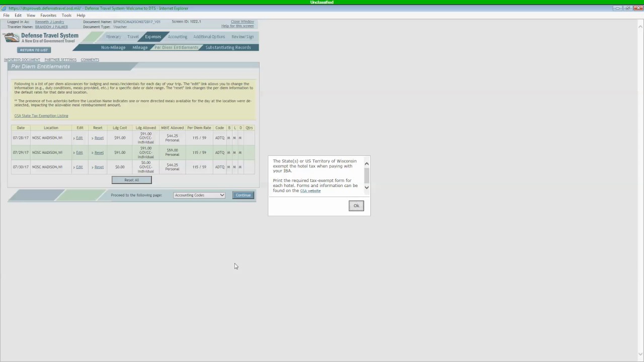Click Help for this screen link

click(x=237, y=26)
